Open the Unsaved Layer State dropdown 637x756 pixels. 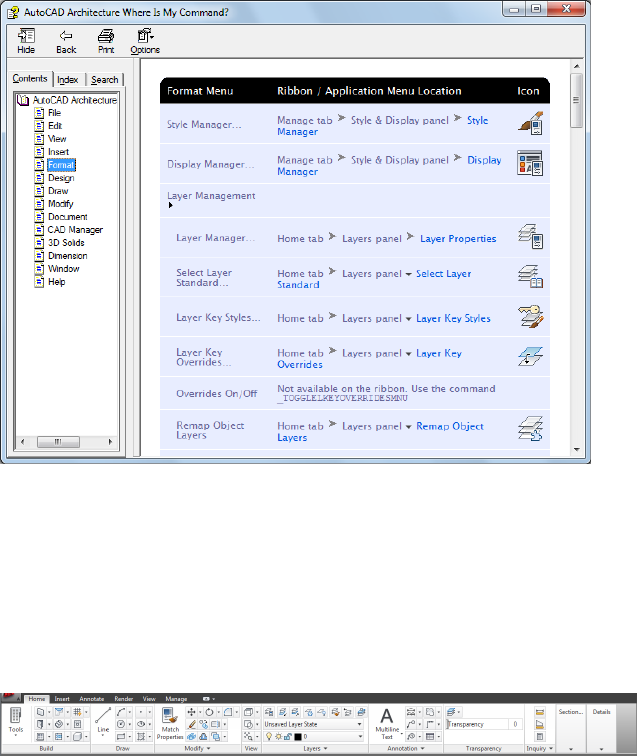click(x=313, y=724)
